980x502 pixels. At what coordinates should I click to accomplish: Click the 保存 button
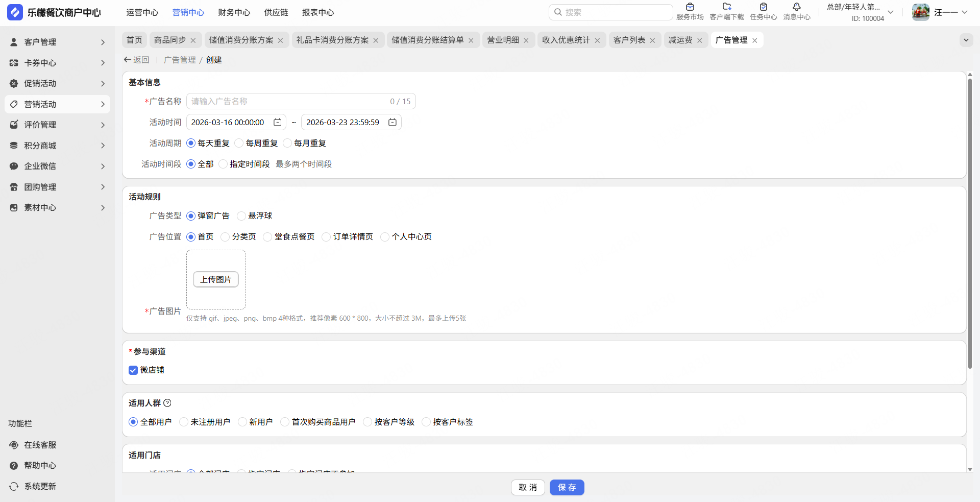(x=567, y=487)
